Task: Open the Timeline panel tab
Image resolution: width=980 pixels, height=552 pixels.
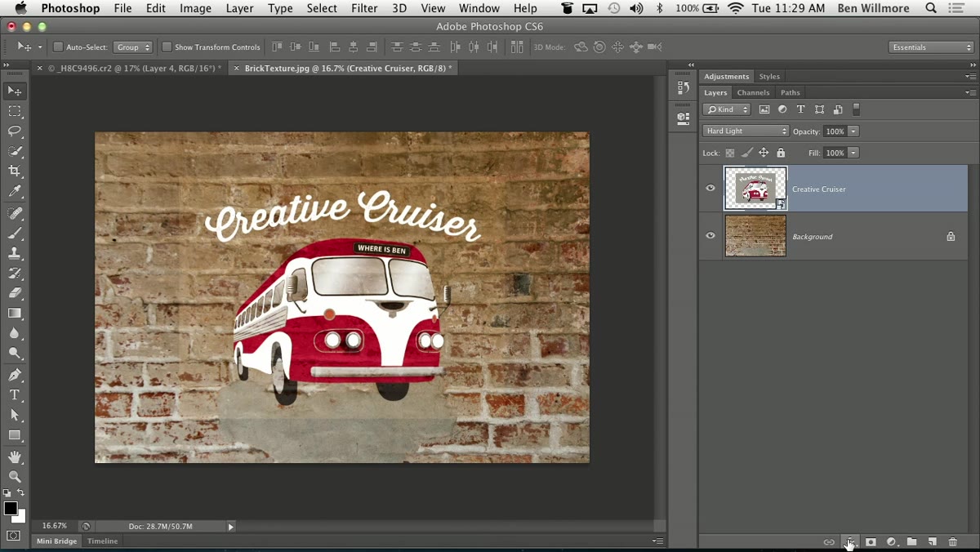Action: [x=103, y=541]
